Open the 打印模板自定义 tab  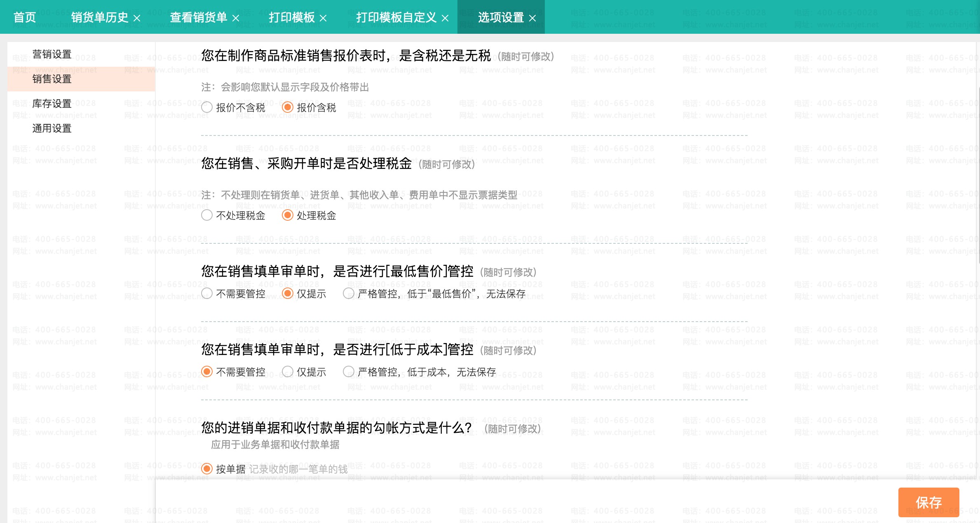(x=396, y=17)
